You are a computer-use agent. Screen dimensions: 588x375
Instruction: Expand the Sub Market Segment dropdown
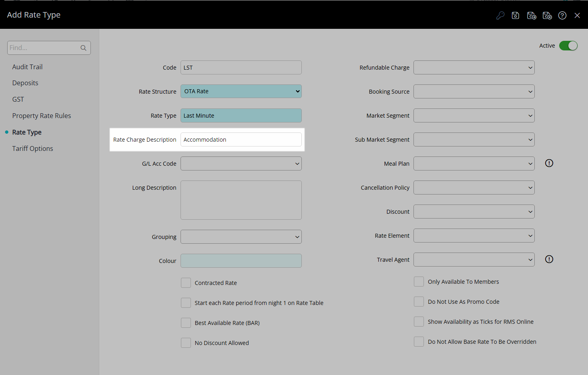(474, 139)
